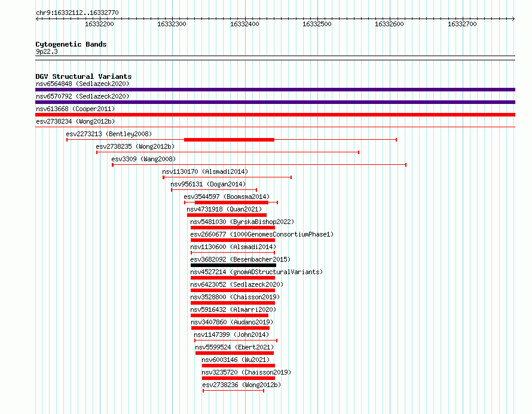Open variant nsv3528800 (Chaisson2019) label
This screenshot has width=532, height=414.
click(235, 297)
